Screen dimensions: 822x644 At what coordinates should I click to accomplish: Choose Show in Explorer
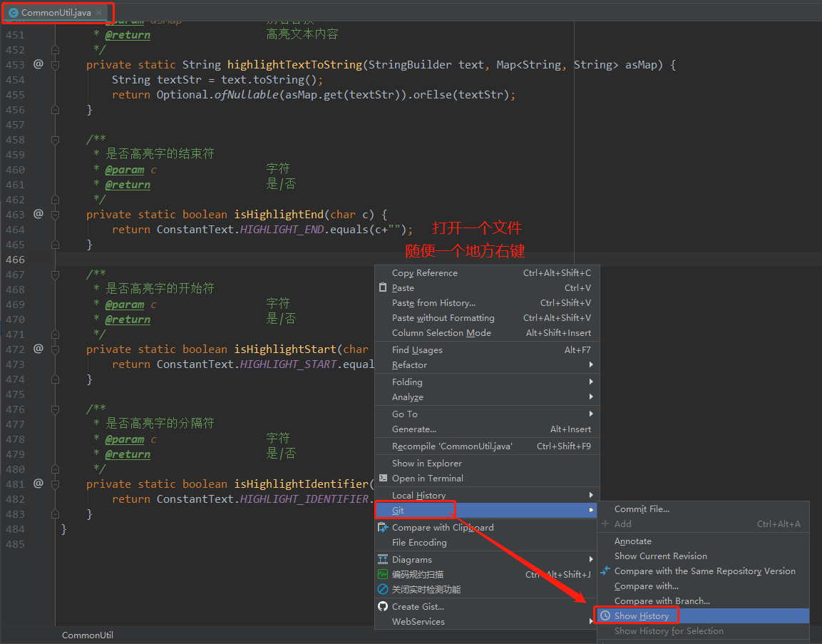coord(488,463)
